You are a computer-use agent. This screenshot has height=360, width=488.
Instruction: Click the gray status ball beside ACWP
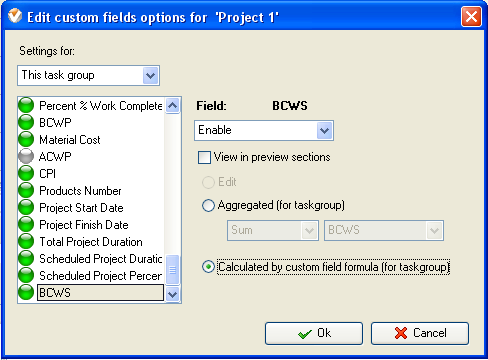pos(26,156)
